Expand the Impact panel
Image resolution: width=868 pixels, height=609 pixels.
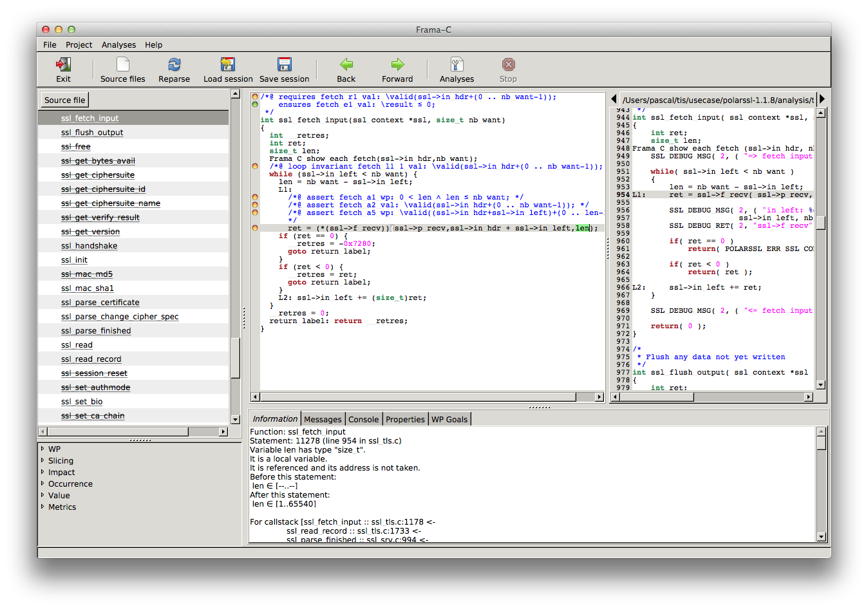tap(42, 472)
